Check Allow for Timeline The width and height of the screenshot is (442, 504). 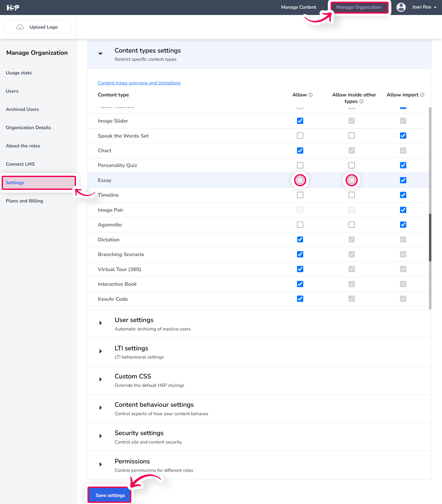300,195
